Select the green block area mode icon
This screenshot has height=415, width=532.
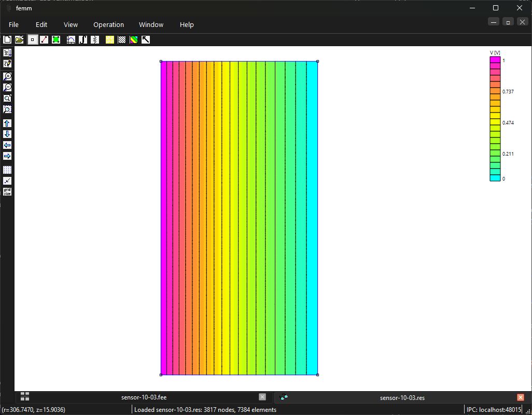point(56,40)
